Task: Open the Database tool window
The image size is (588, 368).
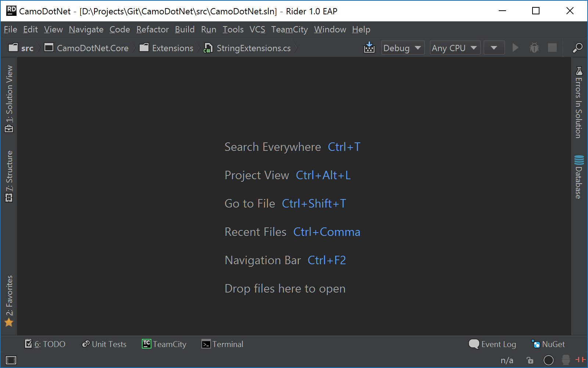Action: pos(579,177)
